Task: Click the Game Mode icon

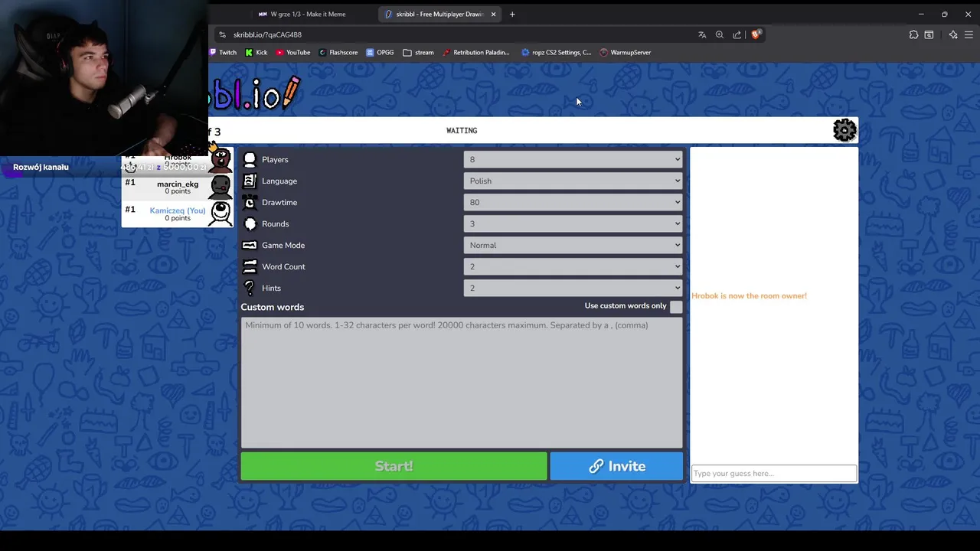Action: [250, 245]
